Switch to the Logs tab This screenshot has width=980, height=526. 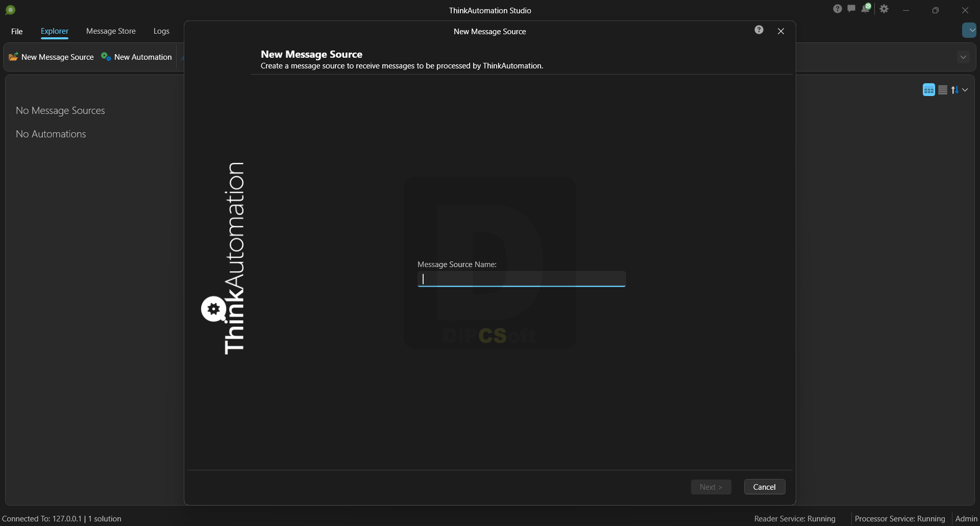tap(161, 31)
